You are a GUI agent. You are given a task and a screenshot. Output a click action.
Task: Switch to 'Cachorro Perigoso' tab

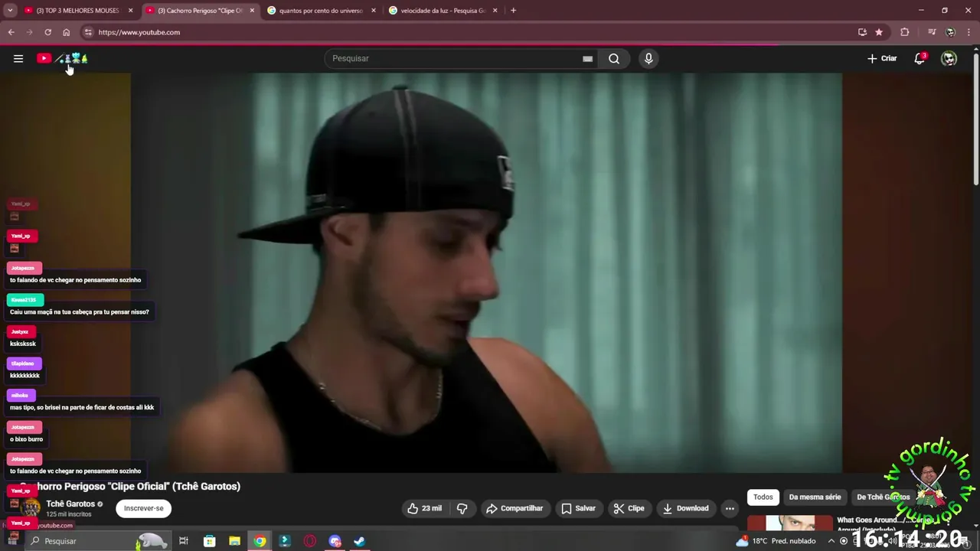point(200,11)
